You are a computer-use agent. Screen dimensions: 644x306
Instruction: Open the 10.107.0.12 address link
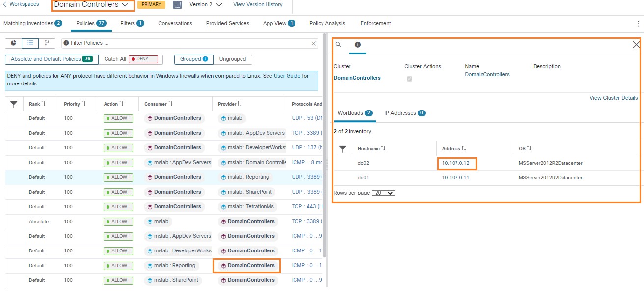(x=456, y=163)
